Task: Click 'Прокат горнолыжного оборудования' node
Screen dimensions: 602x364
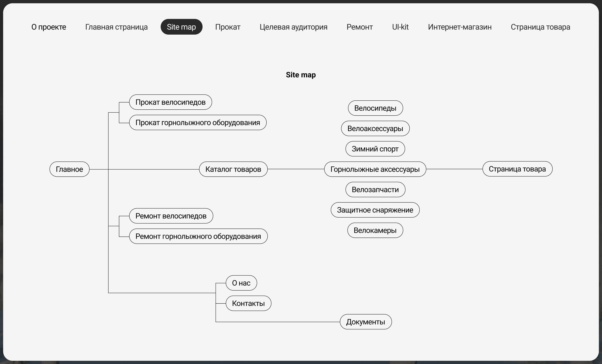Action: pyautogui.click(x=198, y=123)
